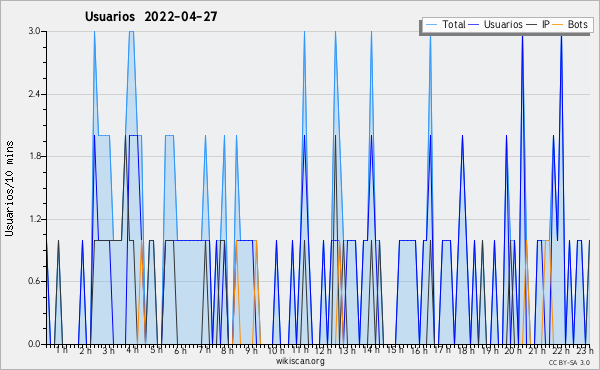
Task: Click the Bots legend label
Action: click(x=577, y=24)
